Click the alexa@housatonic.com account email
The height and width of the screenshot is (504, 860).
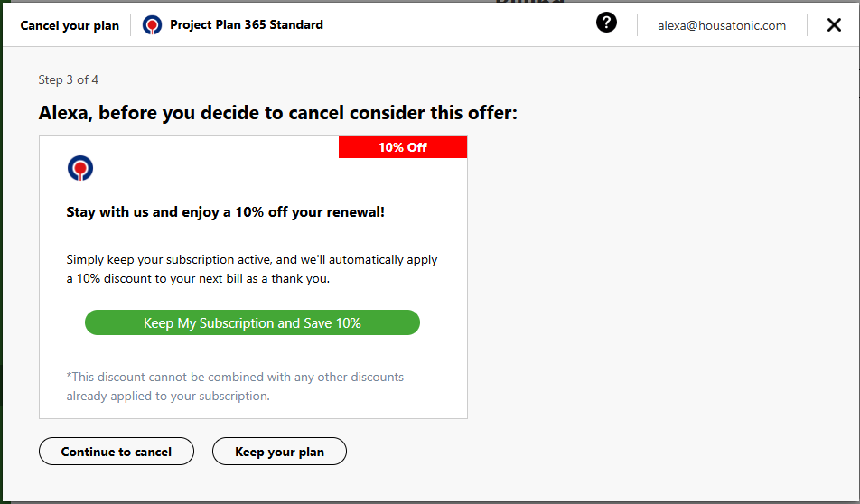coord(722,25)
